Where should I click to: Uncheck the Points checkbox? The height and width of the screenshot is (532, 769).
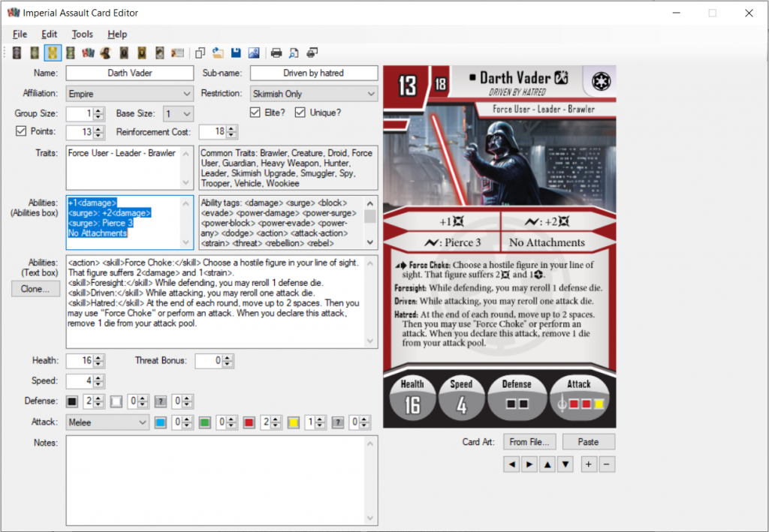tap(20, 131)
